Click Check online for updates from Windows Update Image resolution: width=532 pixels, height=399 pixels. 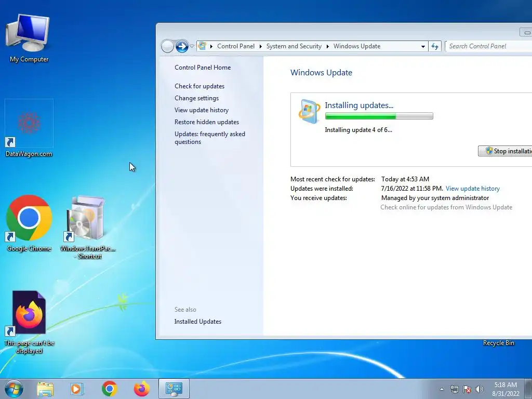pos(446,207)
